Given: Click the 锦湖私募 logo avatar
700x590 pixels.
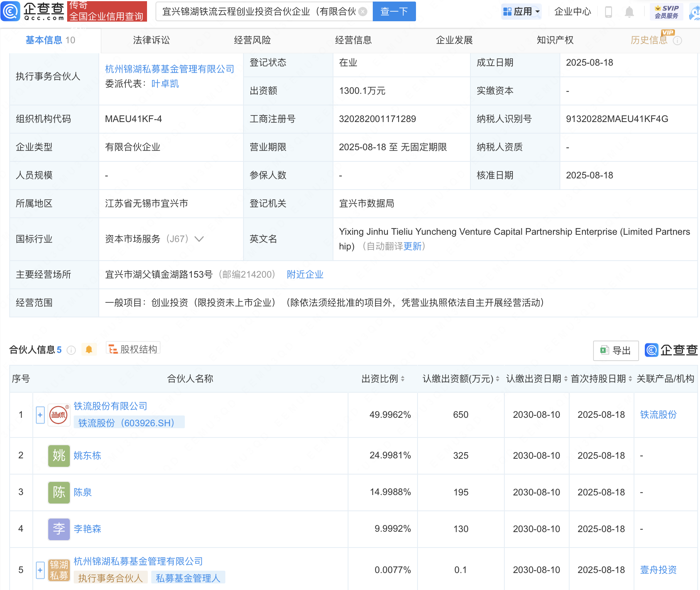Looking at the screenshot, I should coord(59,570).
